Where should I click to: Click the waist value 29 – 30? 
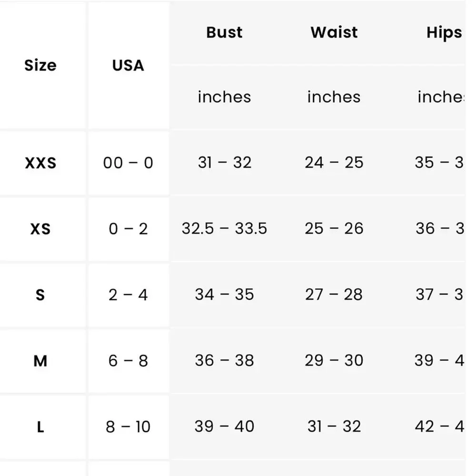pos(334,361)
